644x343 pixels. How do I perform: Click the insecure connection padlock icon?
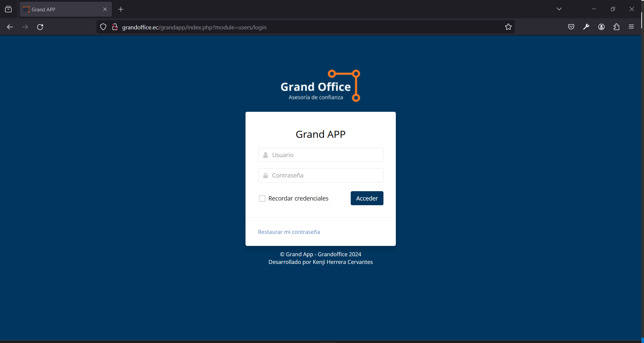coord(115,27)
